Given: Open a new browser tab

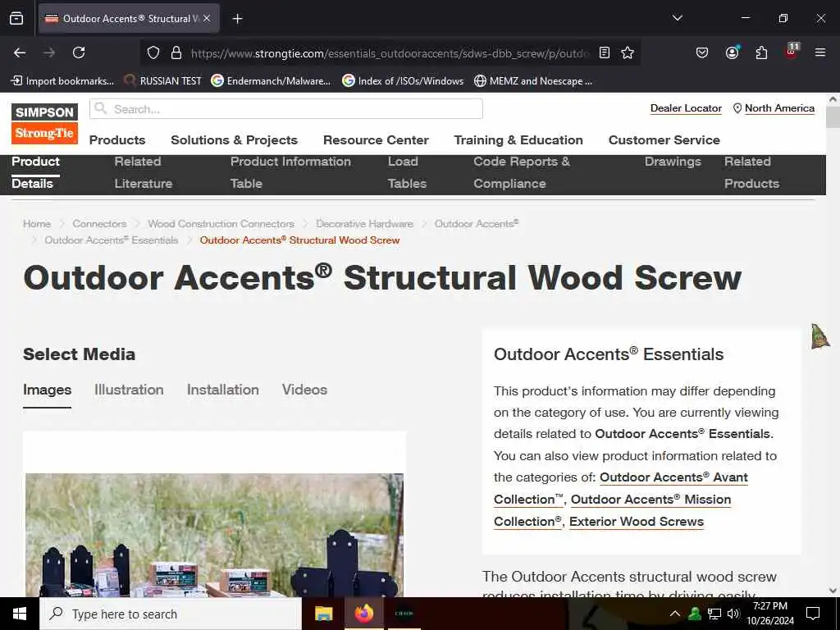Looking at the screenshot, I should pyautogui.click(x=237, y=19).
